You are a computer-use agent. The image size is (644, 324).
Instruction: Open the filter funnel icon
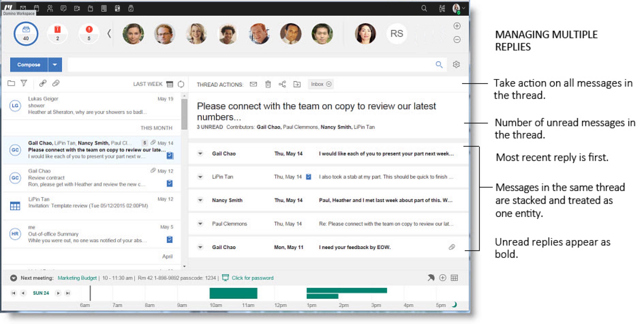24,83
